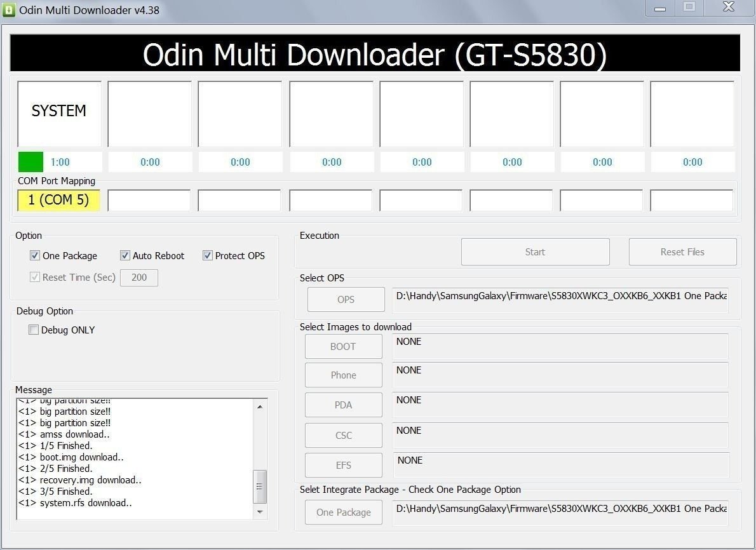Minimize the Odin Multi Downloader window
The height and width of the screenshot is (550, 756).
pyautogui.click(x=660, y=8)
